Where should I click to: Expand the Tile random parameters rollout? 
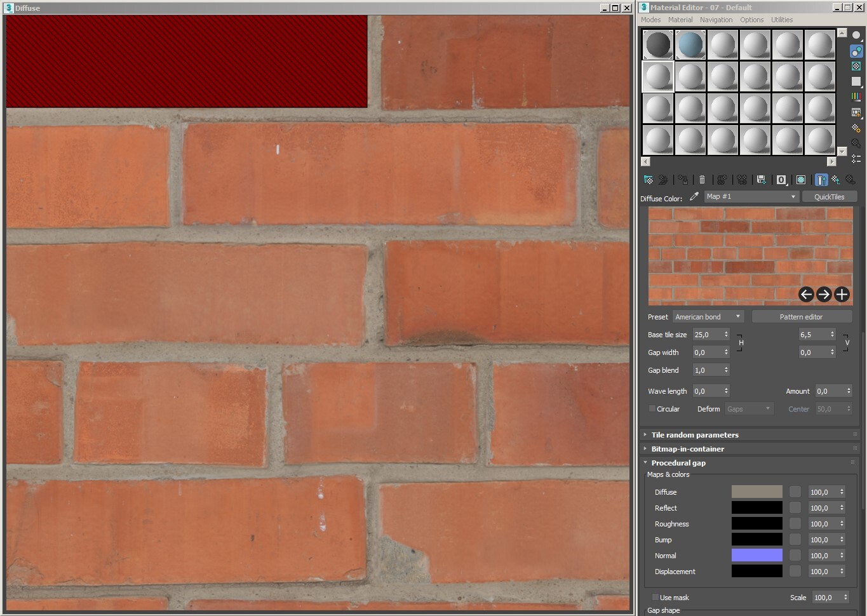click(695, 435)
